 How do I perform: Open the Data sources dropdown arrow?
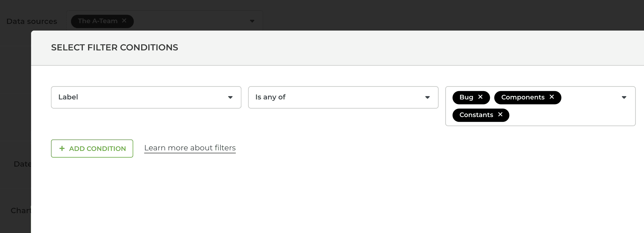pyautogui.click(x=252, y=21)
